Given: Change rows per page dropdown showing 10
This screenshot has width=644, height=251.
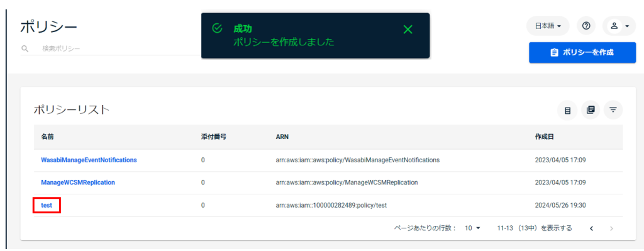Looking at the screenshot, I should click(472, 228).
